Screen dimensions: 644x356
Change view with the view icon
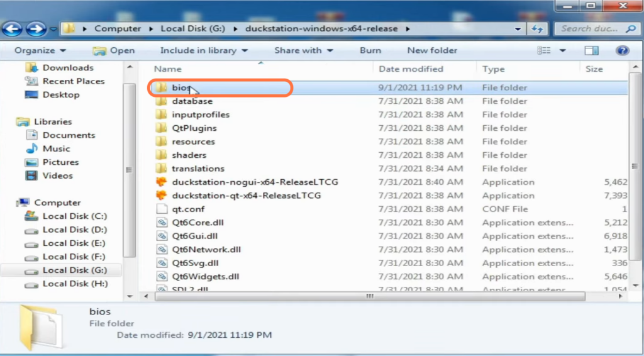pyautogui.click(x=544, y=50)
